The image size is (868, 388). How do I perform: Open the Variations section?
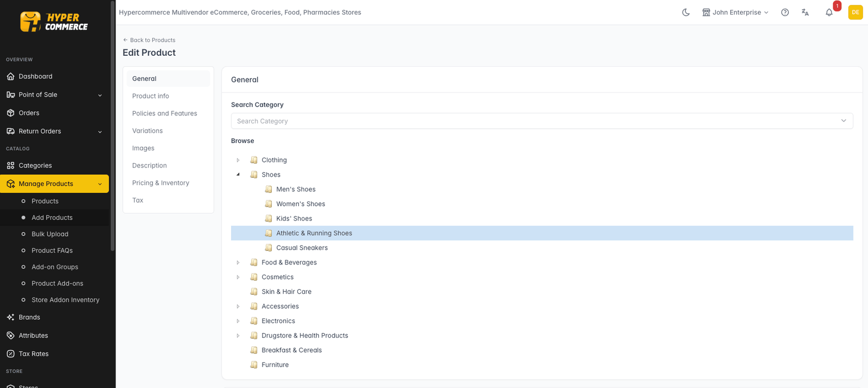[168, 131]
